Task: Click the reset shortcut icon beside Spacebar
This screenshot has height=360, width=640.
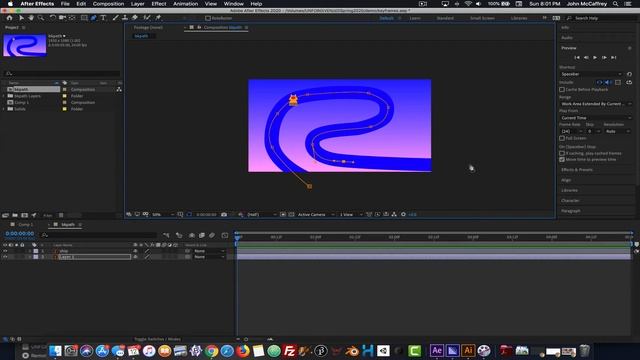Action: pos(629,74)
